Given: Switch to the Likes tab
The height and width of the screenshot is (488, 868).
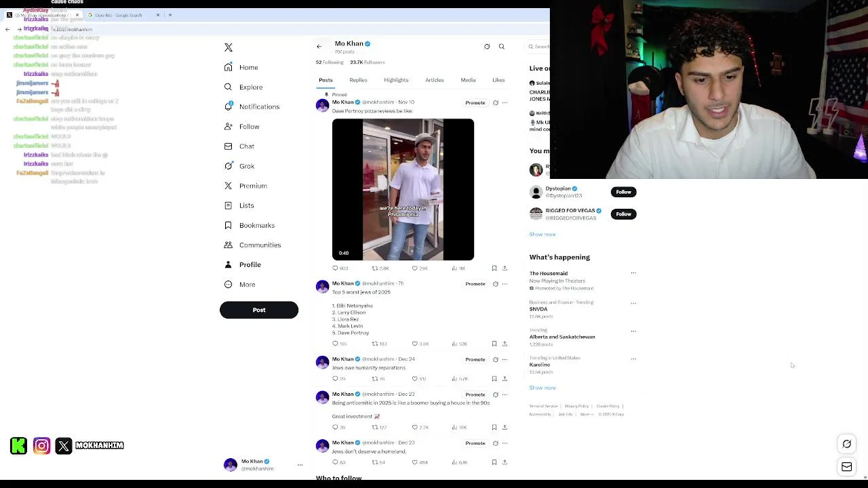Looking at the screenshot, I should 498,80.
